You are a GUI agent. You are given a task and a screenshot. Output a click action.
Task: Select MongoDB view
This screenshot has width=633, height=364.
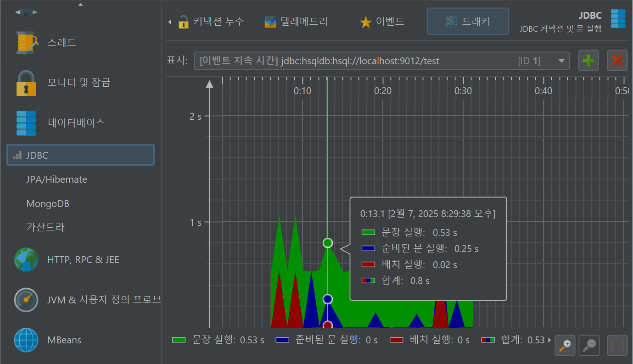pyautogui.click(x=48, y=203)
